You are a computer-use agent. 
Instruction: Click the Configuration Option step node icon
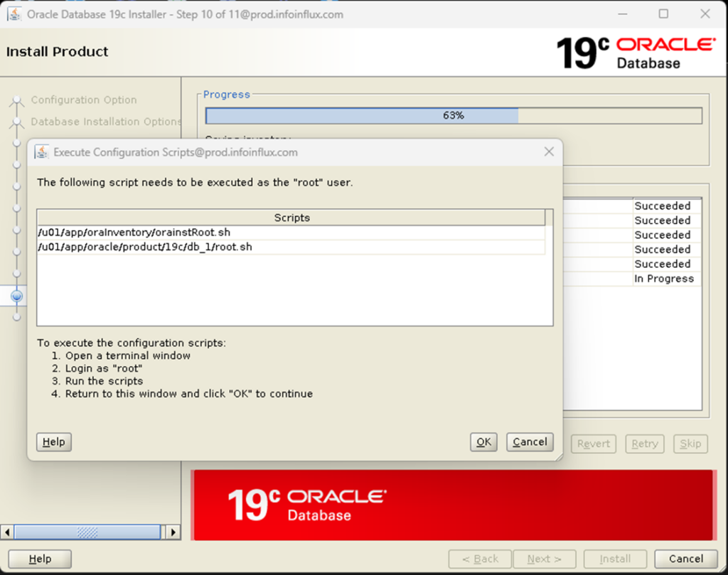pyautogui.click(x=16, y=100)
